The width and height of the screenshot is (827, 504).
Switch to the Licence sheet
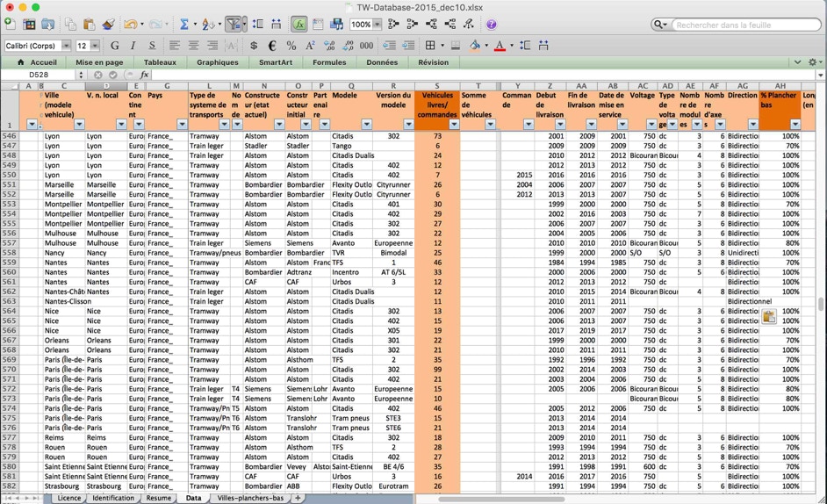pos(69,498)
